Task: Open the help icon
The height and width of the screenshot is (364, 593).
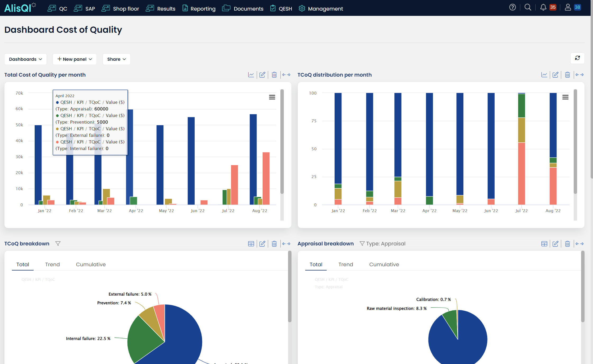Action: pos(513,7)
